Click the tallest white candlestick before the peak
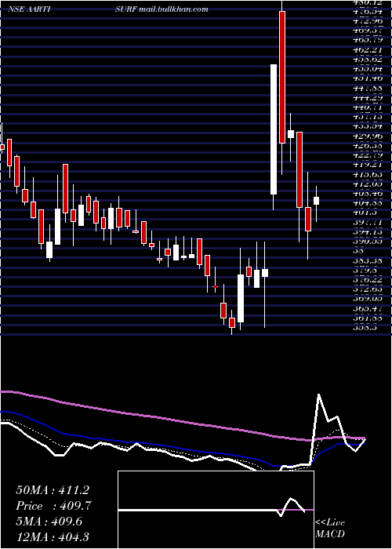Screen dimensions: 392x549 (274, 129)
